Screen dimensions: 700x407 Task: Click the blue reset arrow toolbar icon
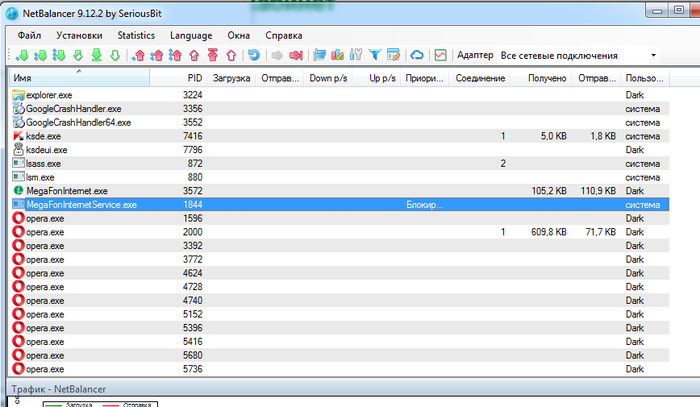[x=253, y=55]
